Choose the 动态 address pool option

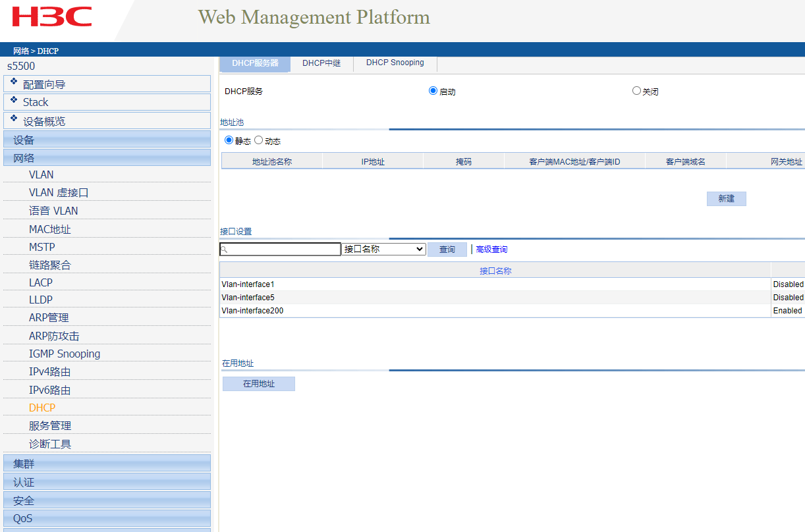[258, 140]
